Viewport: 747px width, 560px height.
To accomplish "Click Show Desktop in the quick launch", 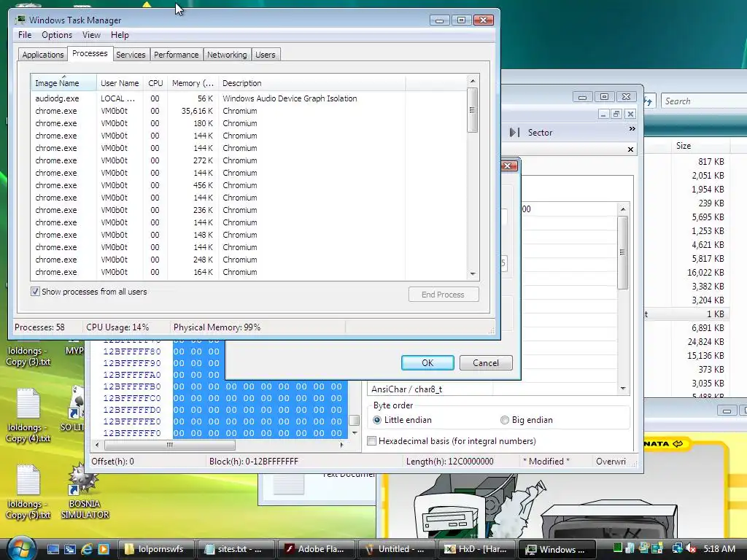I will [x=53, y=549].
